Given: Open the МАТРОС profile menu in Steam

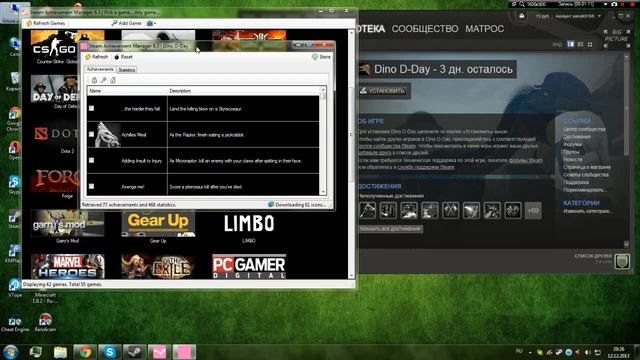Looking at the screenshot, I should pyautogui.click(x=484, y=29).
